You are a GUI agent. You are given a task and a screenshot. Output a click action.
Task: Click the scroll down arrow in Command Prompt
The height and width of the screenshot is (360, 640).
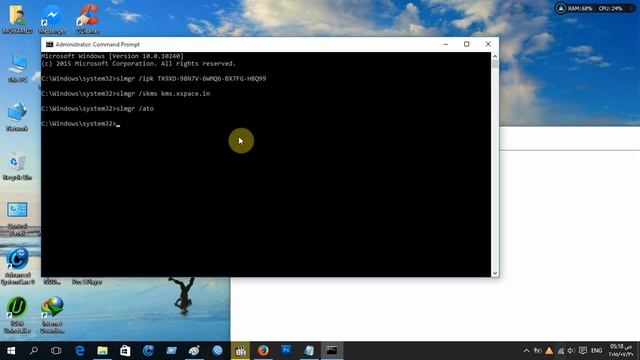tap(495, 273)
